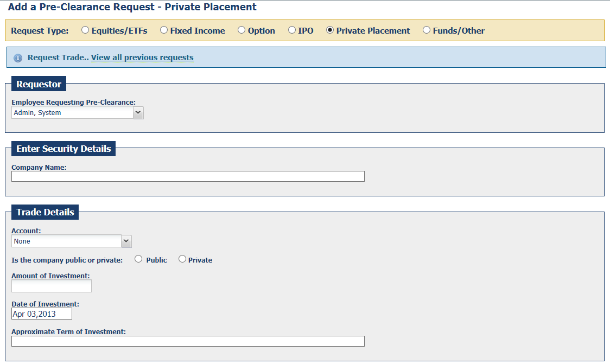Mark the company as Private
The image size is (610, 364).
coord(182,259)
